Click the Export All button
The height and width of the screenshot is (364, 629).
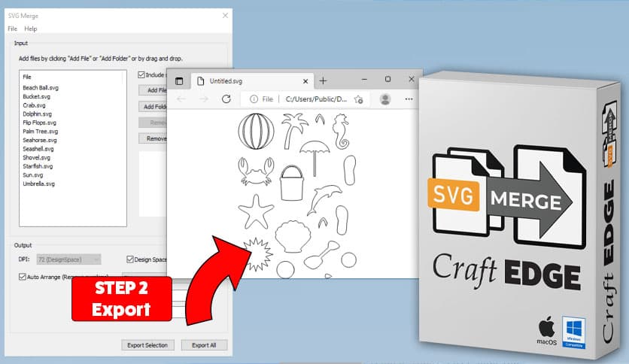pos(204,345)
